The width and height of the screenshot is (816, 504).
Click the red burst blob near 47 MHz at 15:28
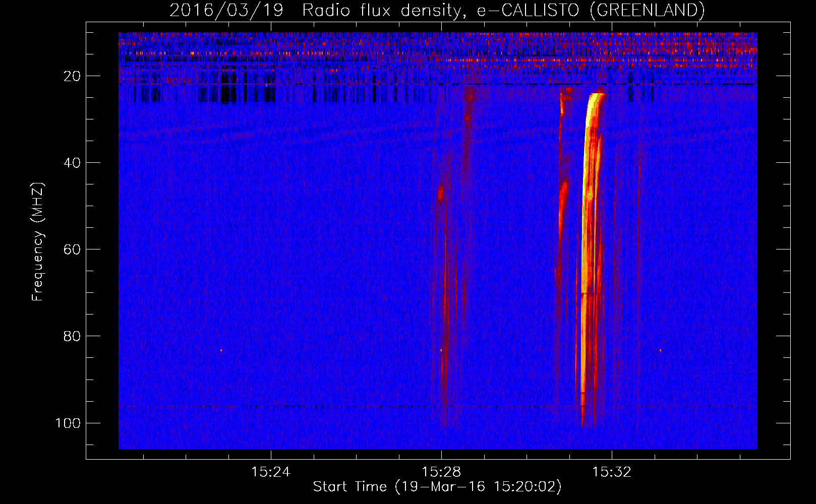(440, 193)
